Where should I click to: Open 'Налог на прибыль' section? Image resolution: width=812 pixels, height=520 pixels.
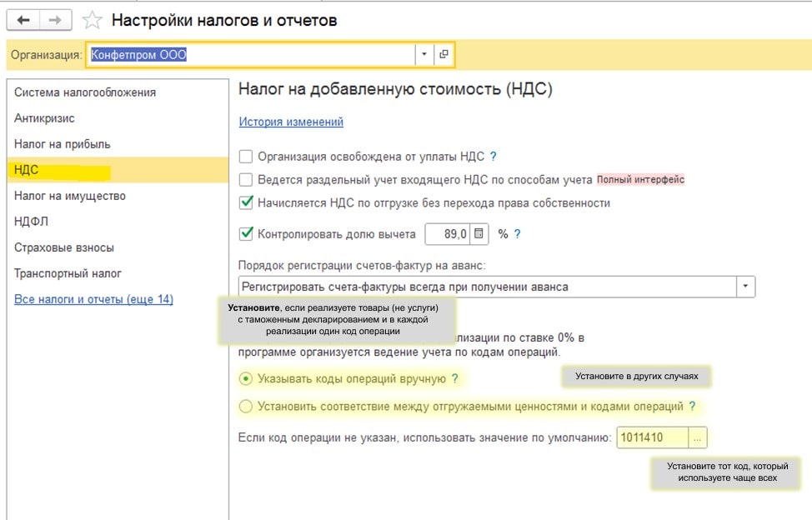(x=63, y=144)
